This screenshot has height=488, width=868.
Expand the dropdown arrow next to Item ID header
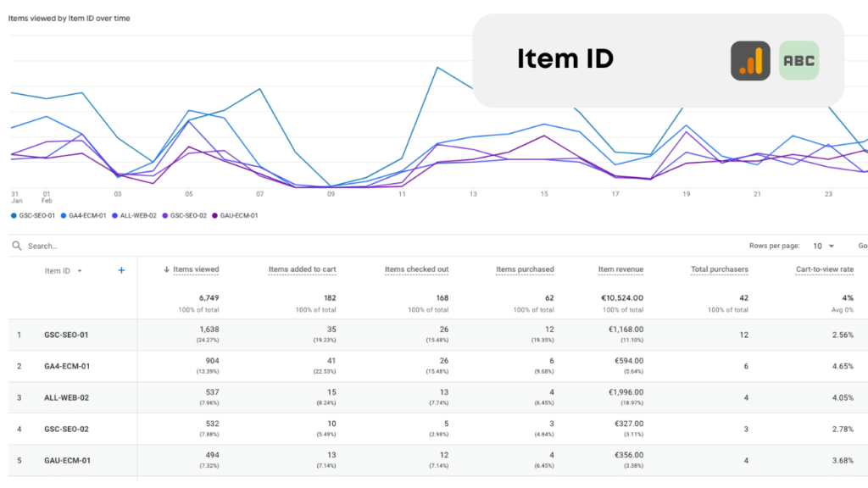pyautogui.click(x=79, y=270)
